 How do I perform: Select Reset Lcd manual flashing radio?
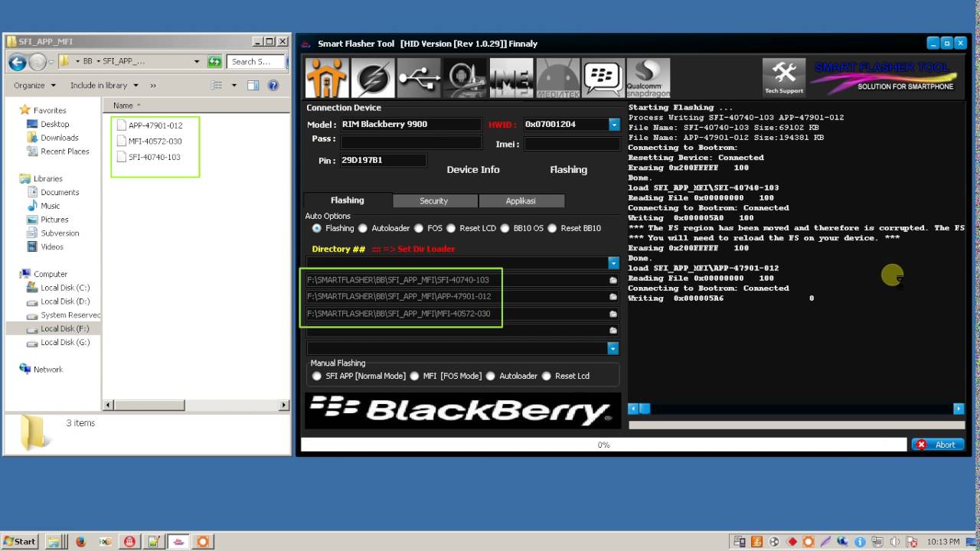pos(547,376)
